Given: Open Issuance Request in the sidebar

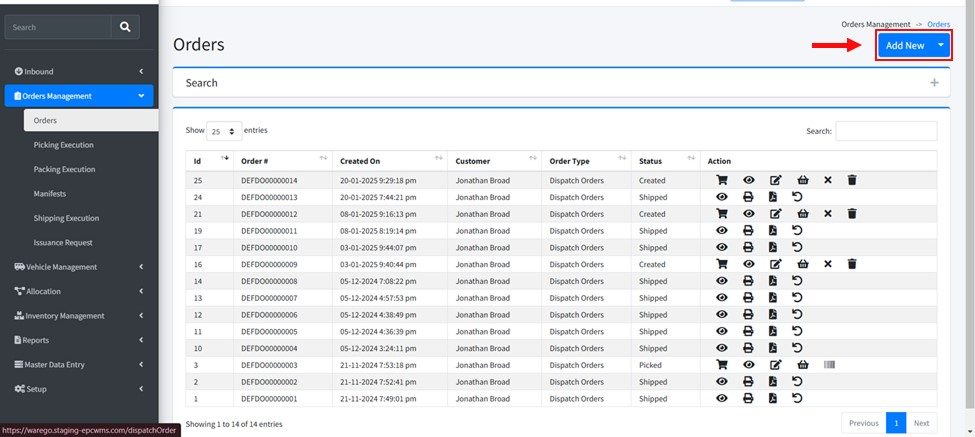Looking at the screenshot, I should pos(91,242).
